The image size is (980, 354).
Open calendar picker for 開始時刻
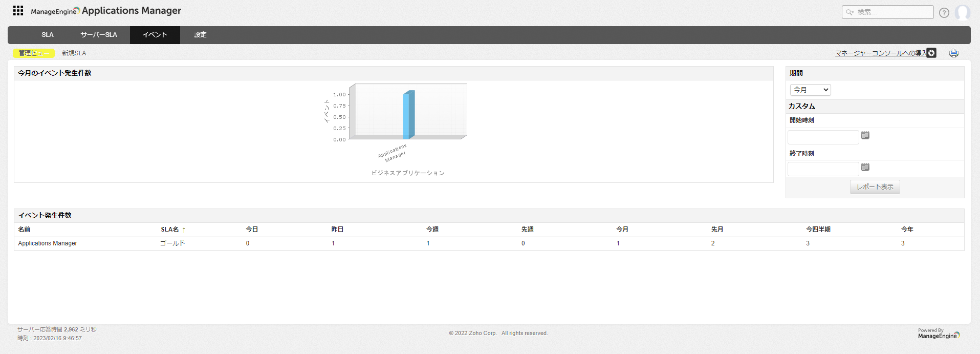pyautogui.click(x=865, y=135)
